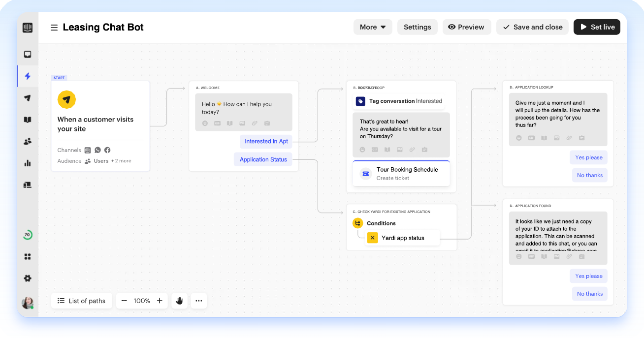644x338 pixels.
Task: Click the zoom increase plus control
Action: (x=159, y=301)
